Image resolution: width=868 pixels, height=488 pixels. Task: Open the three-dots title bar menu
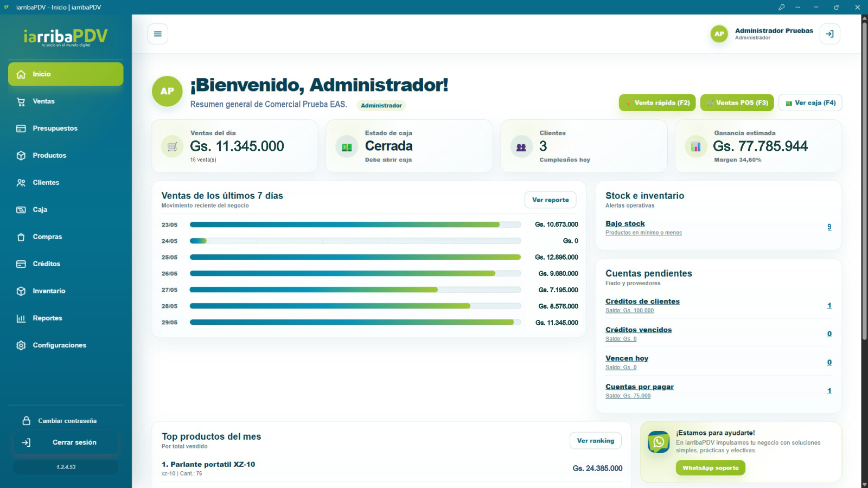point(798,7)
